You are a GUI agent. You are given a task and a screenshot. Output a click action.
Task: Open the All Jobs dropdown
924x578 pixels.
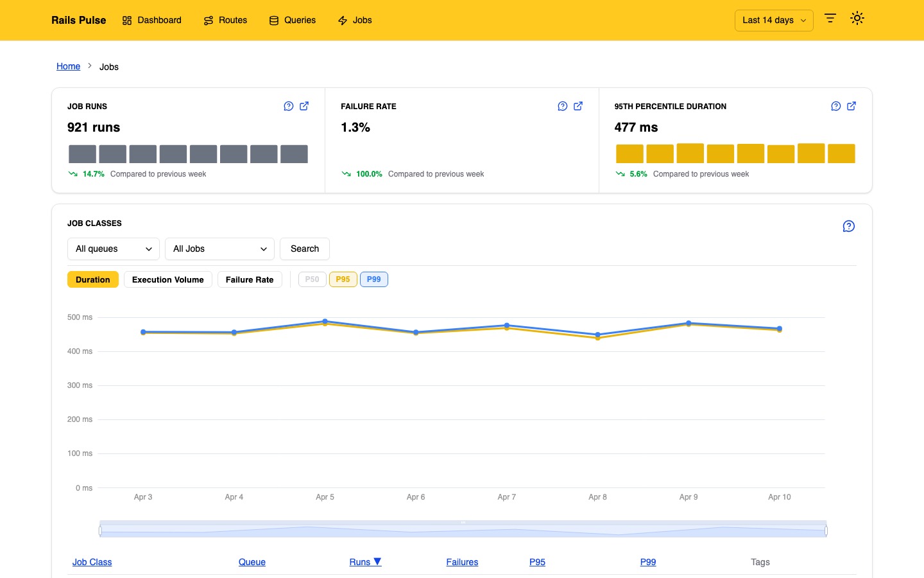pos(219,249)
